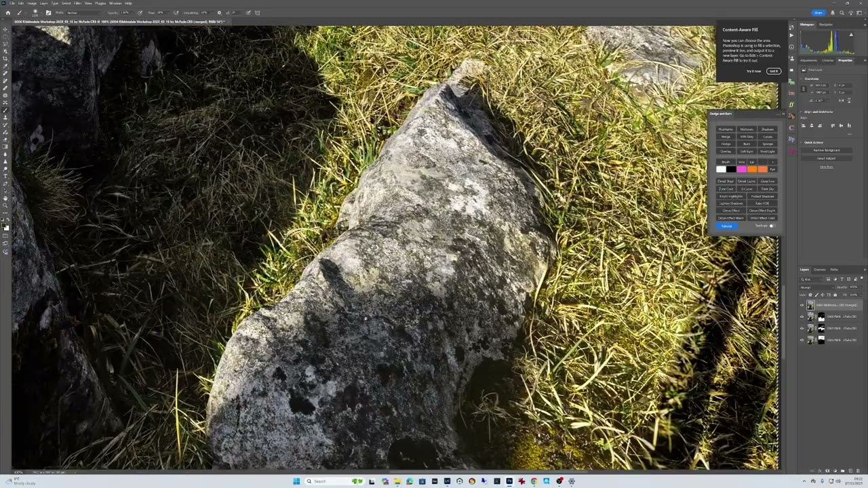
Task: Click lock all padlock icon
Action: tap(835, 295)
